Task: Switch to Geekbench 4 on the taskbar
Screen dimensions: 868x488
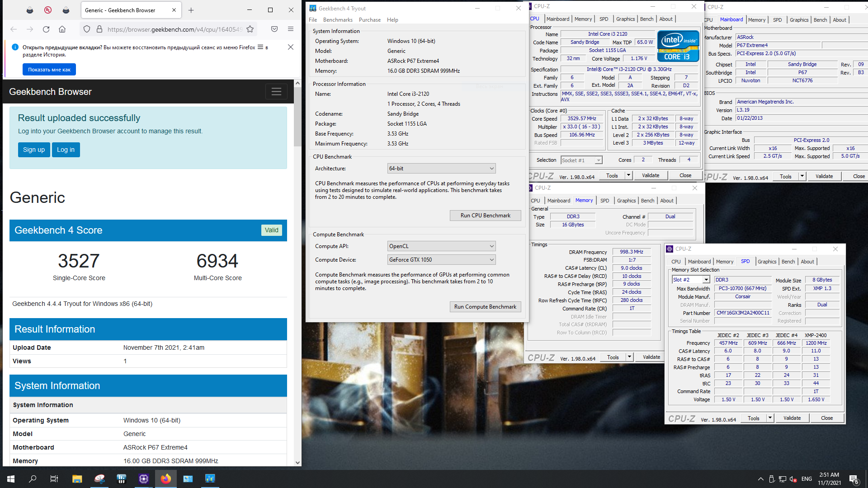Action: [x=210, y=479]
